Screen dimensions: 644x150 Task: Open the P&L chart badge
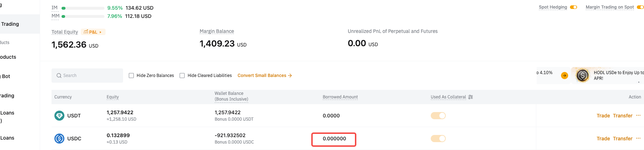pyautogui.click(x=93, y=32)
